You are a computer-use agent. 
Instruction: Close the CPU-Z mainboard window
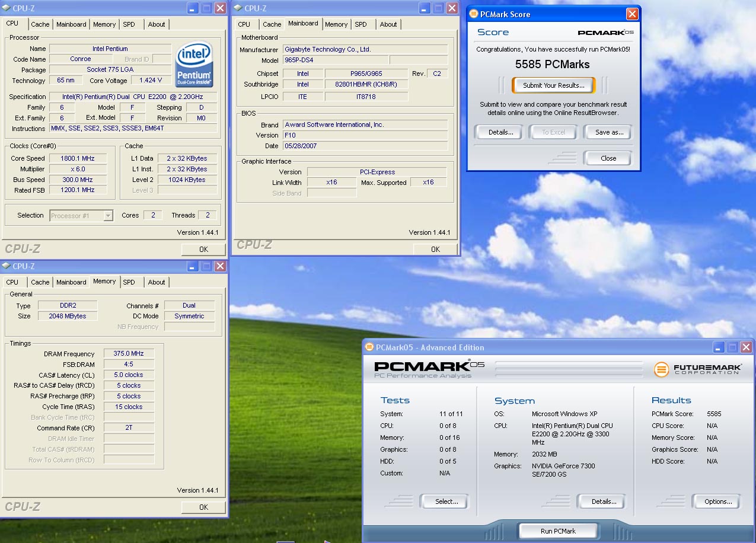tap(452, 8)
